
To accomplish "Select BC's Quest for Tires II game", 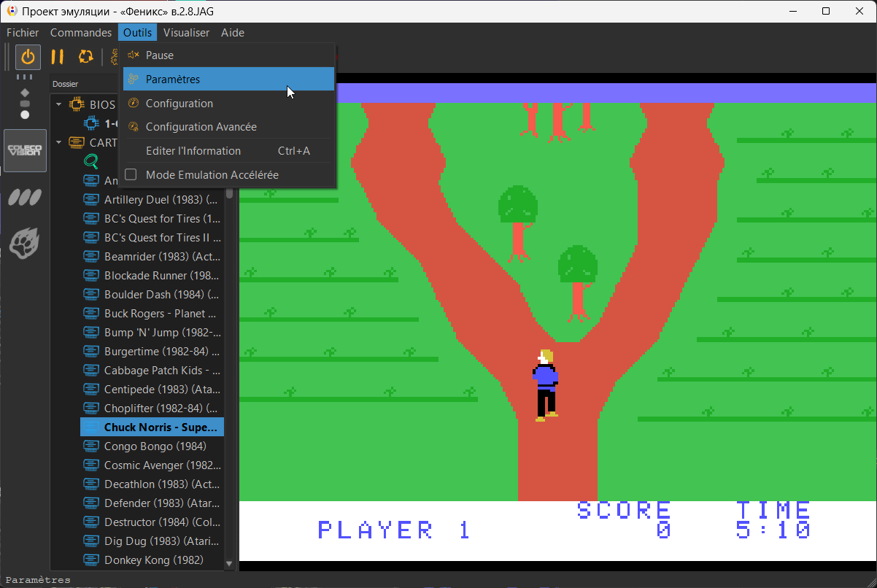I will point(162,237).
